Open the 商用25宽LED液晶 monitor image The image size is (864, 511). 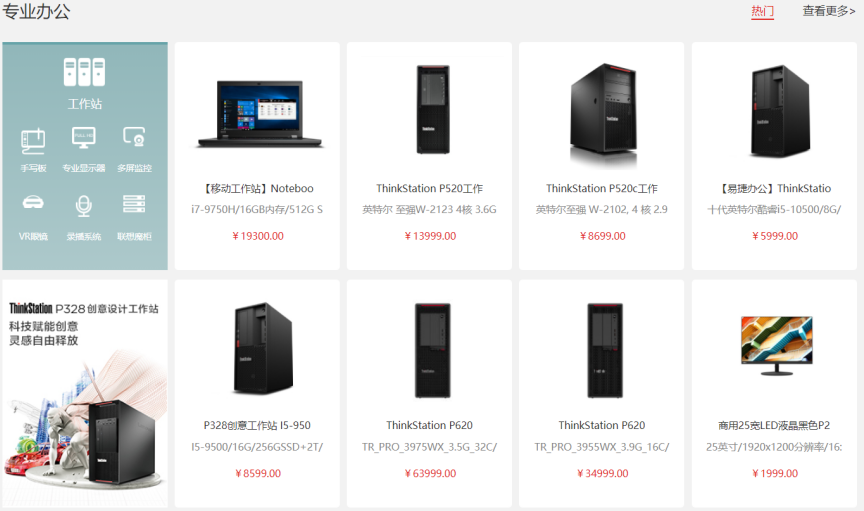click(777, 346)
